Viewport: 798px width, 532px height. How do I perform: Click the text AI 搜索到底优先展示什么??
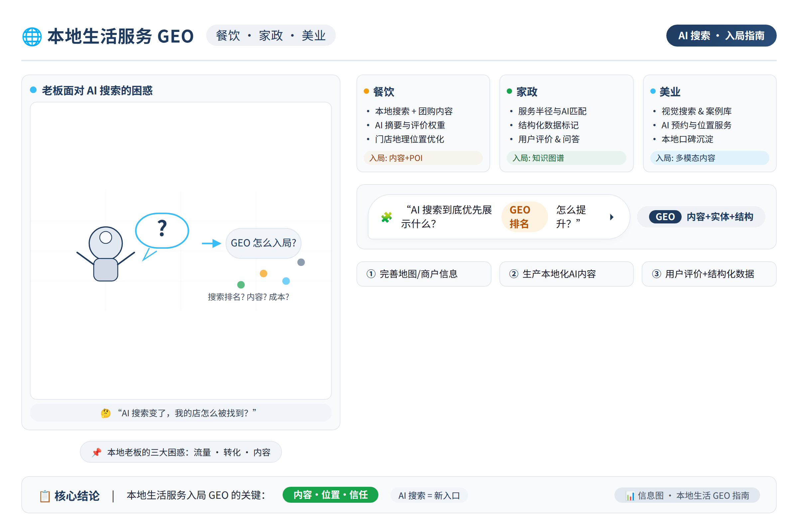coord(447,217)
